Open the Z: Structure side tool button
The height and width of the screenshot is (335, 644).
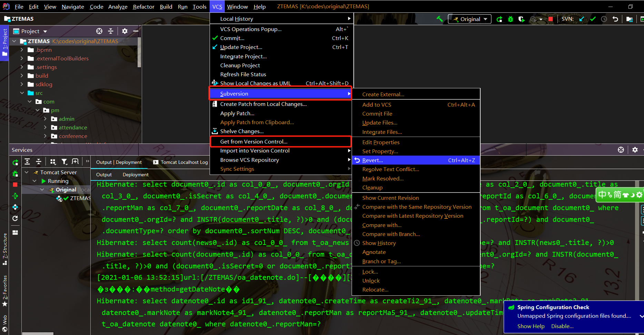[4, 249]
